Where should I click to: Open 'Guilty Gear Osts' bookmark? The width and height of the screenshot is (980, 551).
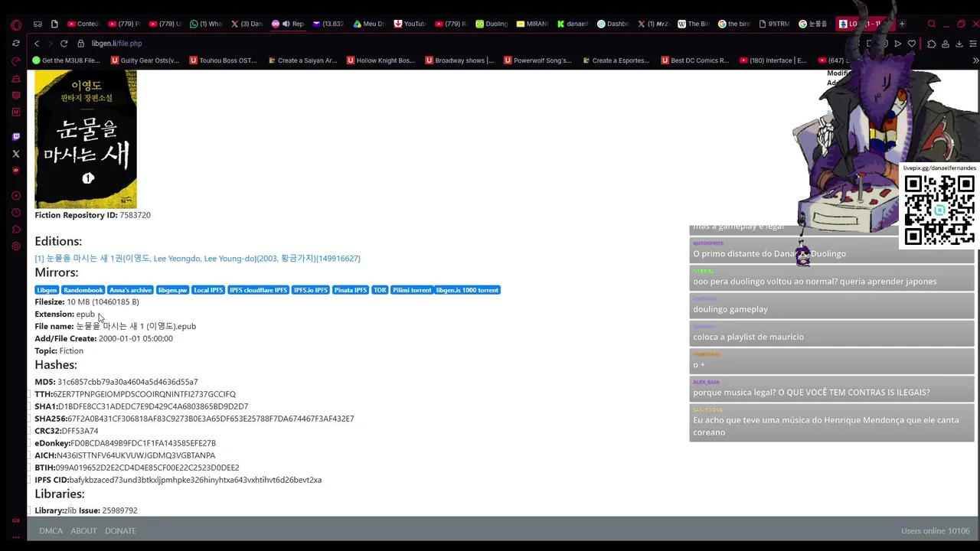pos(145,60)
